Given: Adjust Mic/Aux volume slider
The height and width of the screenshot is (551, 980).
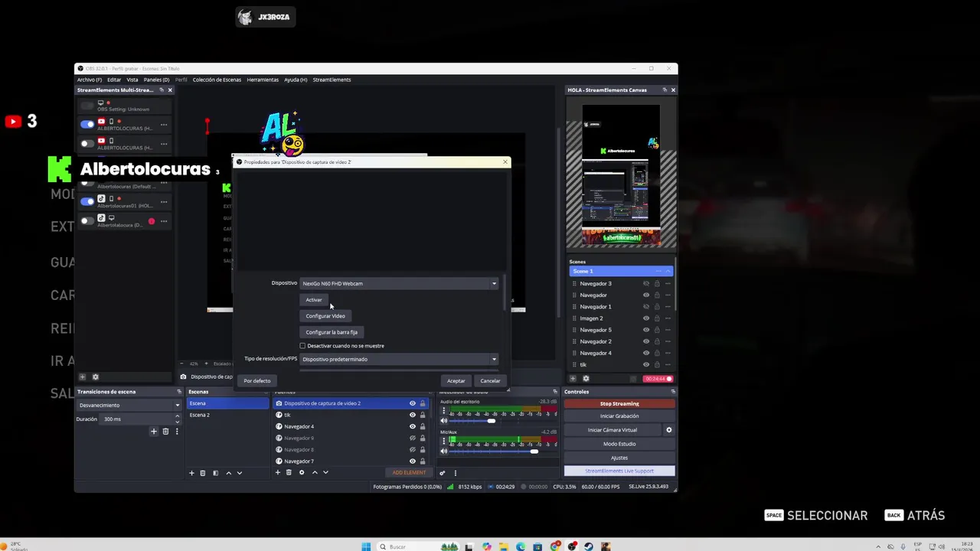Looking at the screenshot, I should 534,452.
